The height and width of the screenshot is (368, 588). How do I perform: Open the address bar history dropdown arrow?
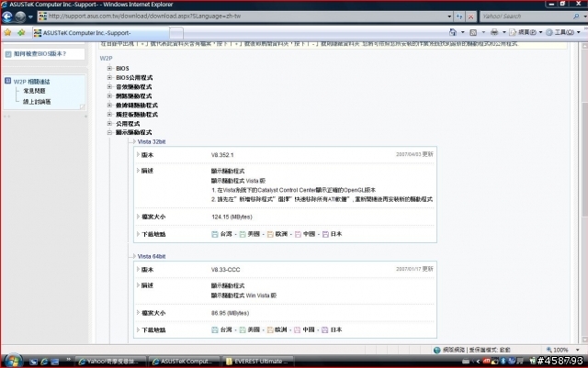[449, 17]
